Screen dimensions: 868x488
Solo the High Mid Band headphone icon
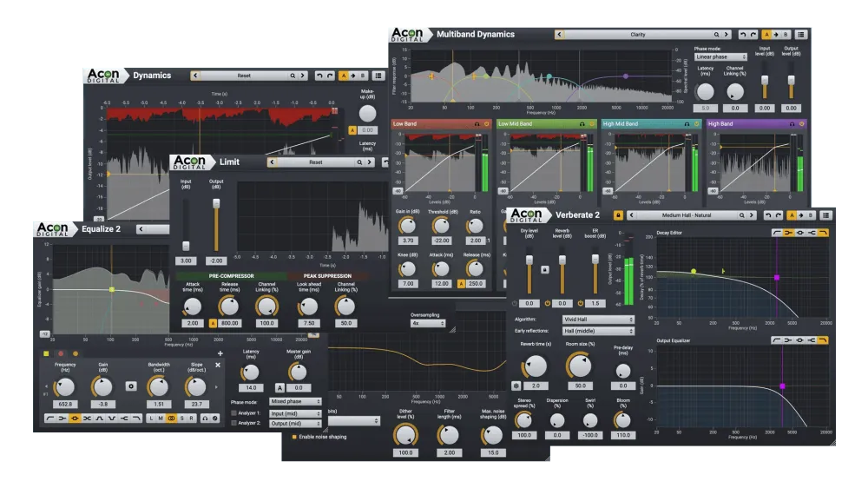(687, 124)
